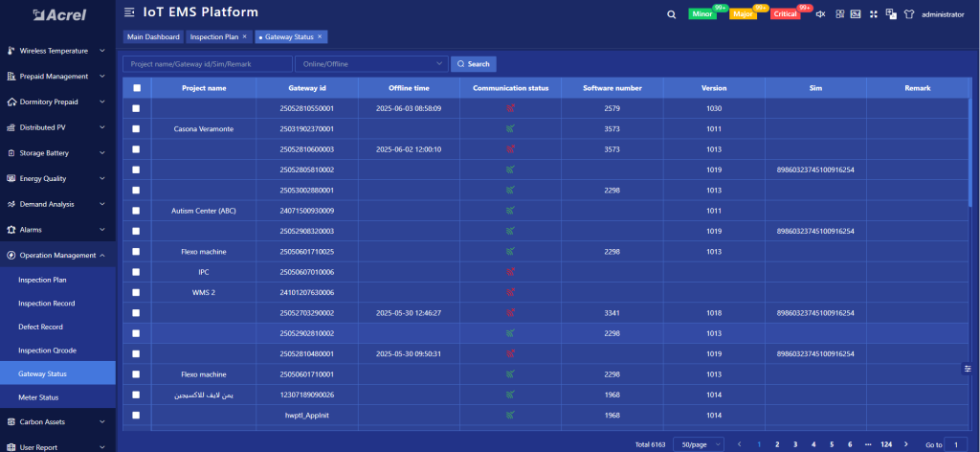Viewport: 980px width, 452px height.
Task: Click the Wireless Temperature sidebar icon
Action: (11, 51)
